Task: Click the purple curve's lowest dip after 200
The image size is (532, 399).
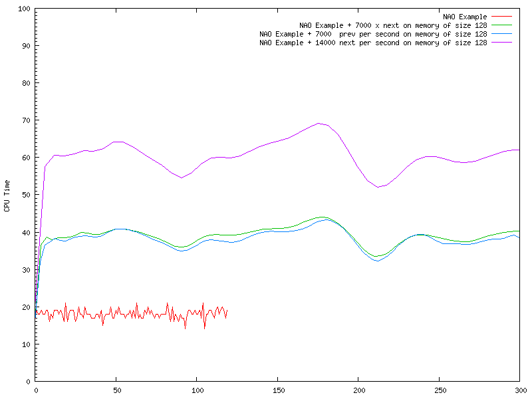Action: 378,187
